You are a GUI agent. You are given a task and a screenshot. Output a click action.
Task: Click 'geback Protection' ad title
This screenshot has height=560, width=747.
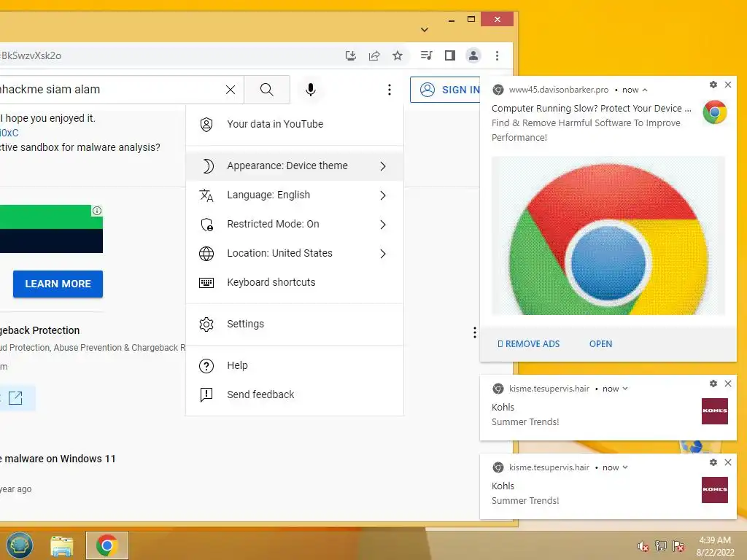coord(40,330)
